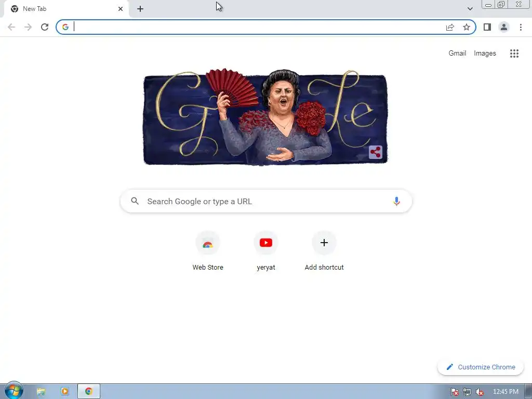Open the Web Store shortcut
The width and height of the screenshot is (532, 399).
point(208,251)
